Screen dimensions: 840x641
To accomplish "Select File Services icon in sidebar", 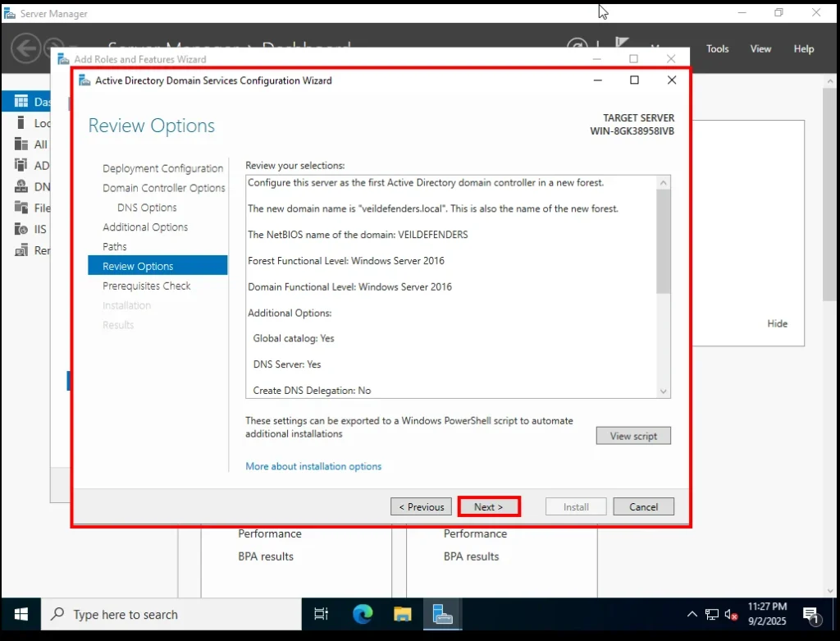I will click(x=21, y=208).
